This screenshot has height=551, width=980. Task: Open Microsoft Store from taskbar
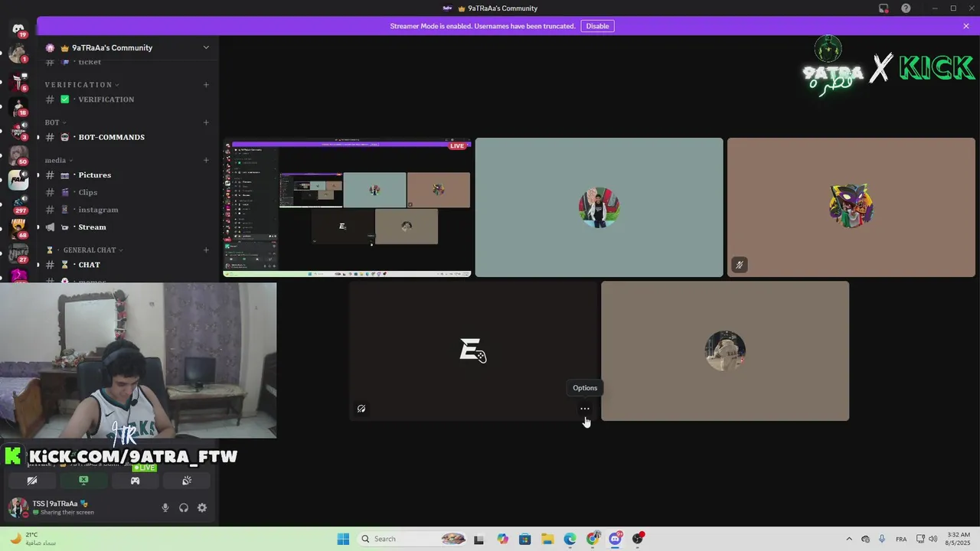coord(524,539)
